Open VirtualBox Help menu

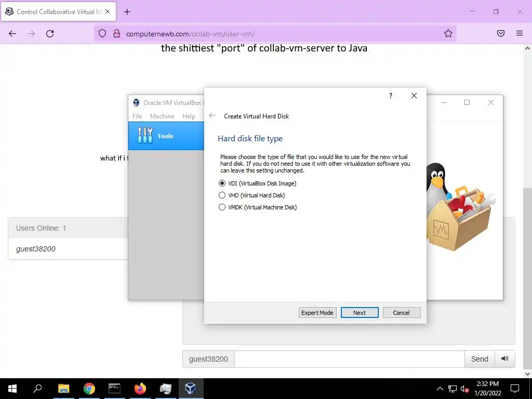[189, 116]
